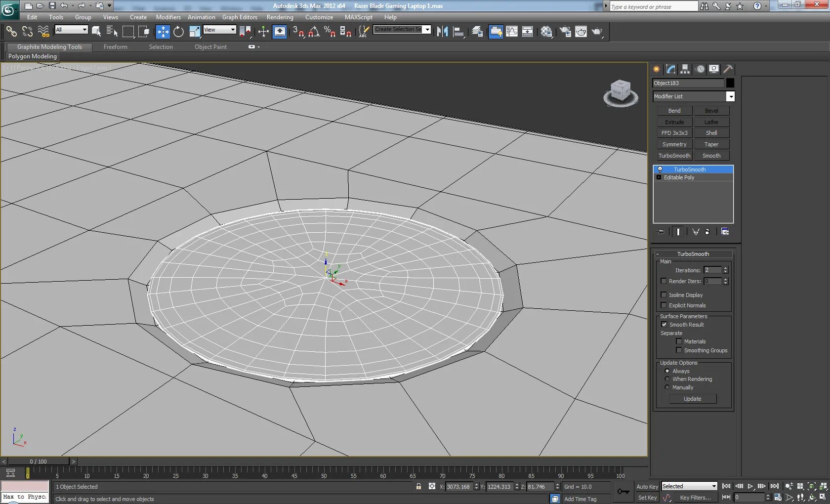
Task: Click the object color swatch beside Object183
Action: [x=730, y=83]
